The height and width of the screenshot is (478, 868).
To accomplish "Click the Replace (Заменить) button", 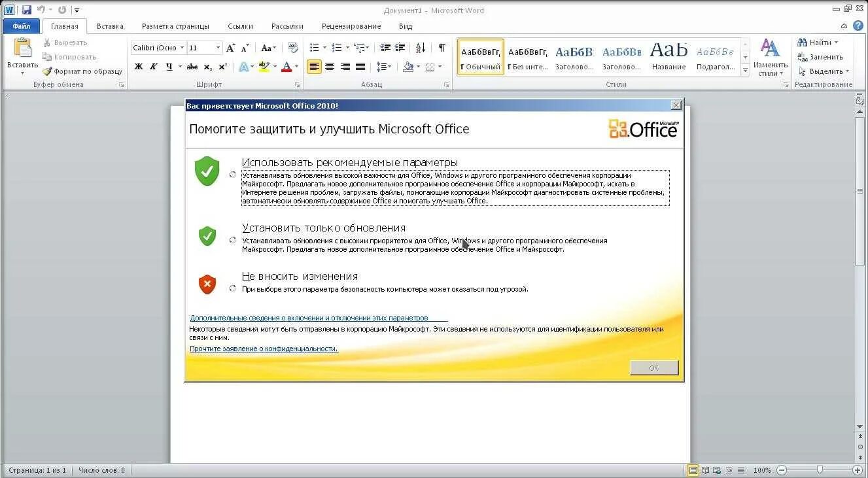I will pyautogui.click(x=820, y=57).
